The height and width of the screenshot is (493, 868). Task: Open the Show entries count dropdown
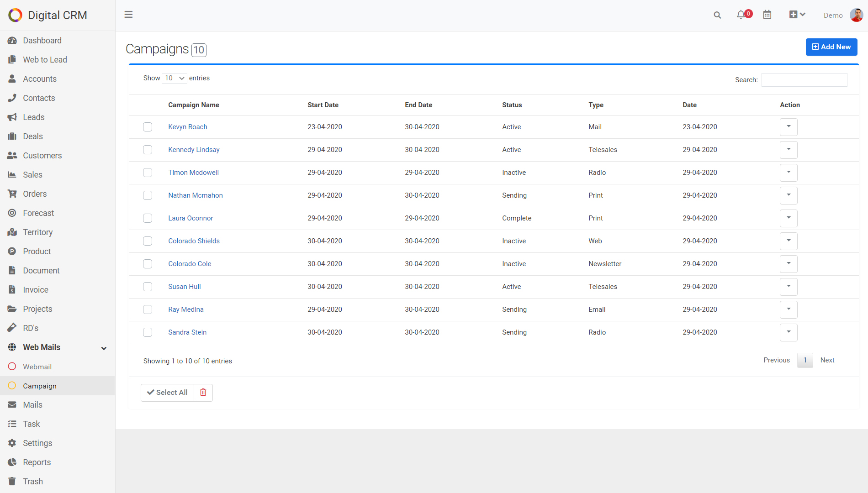click(175, 78)
